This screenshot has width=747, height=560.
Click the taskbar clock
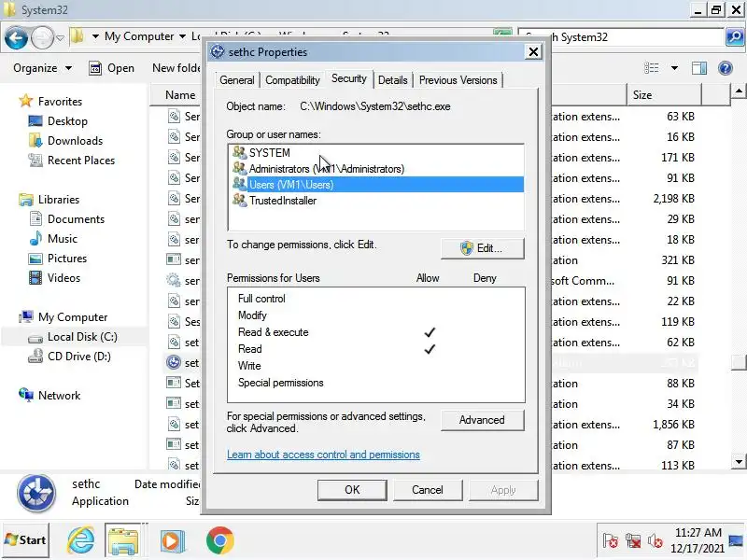coord(698,540)
